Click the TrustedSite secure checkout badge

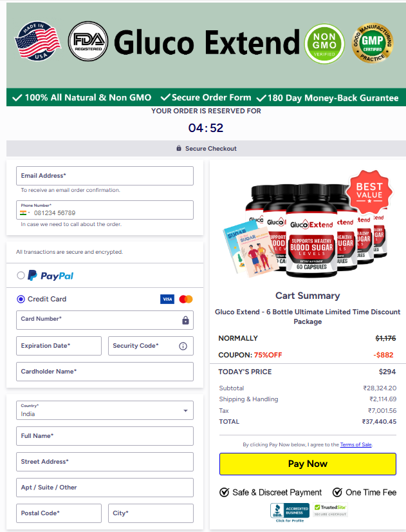point(330,510)
